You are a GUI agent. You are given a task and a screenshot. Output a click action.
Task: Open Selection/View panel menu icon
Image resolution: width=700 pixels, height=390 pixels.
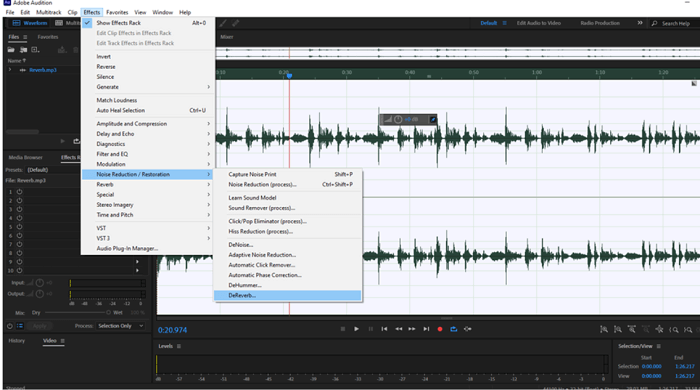click(x=658, y=346)
